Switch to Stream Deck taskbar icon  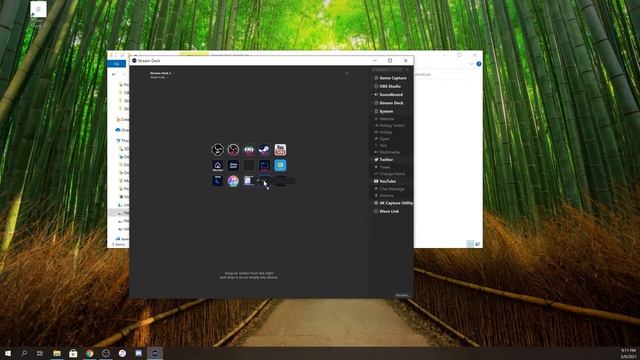tap(155, 353)
